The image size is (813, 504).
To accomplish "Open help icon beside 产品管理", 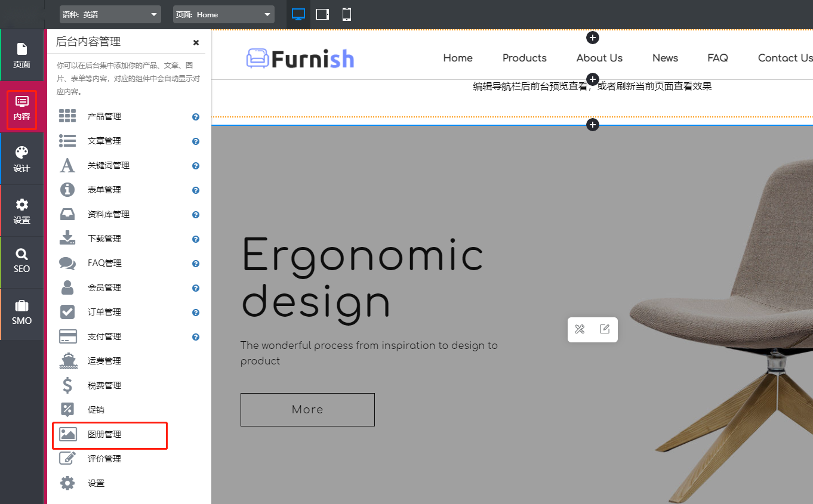I will pos(196,117).
